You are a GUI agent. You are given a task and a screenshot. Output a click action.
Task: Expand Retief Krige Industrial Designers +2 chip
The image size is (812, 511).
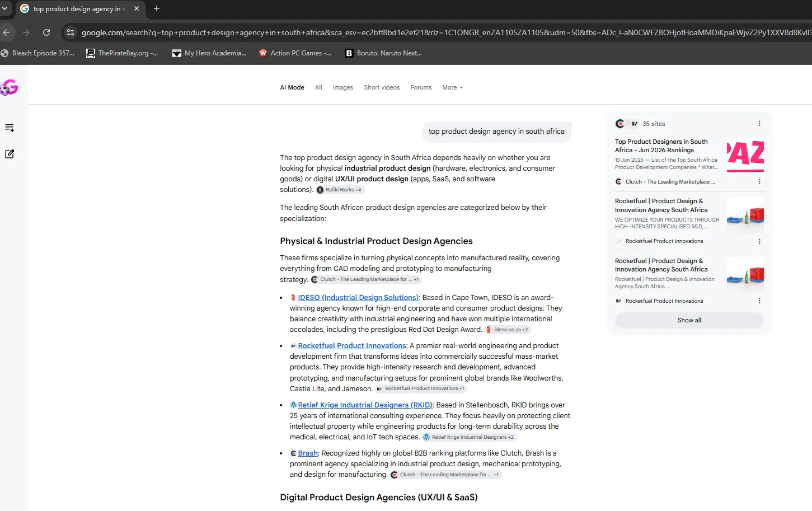[x=468, y=437]
